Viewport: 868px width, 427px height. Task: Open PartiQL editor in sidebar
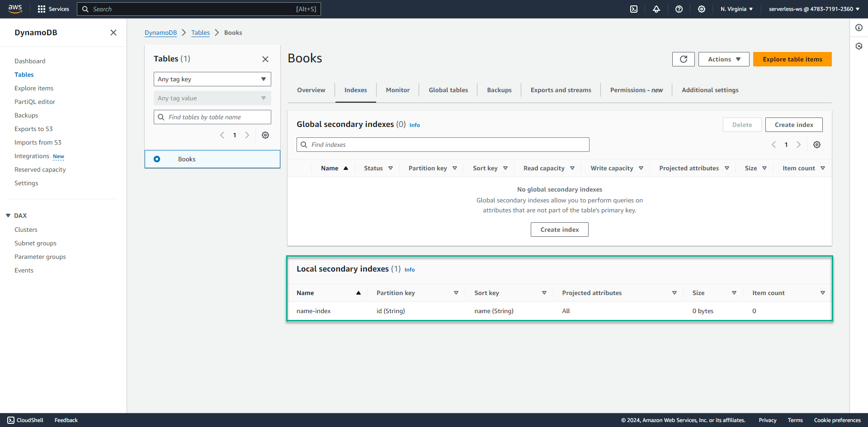[35, 102]
